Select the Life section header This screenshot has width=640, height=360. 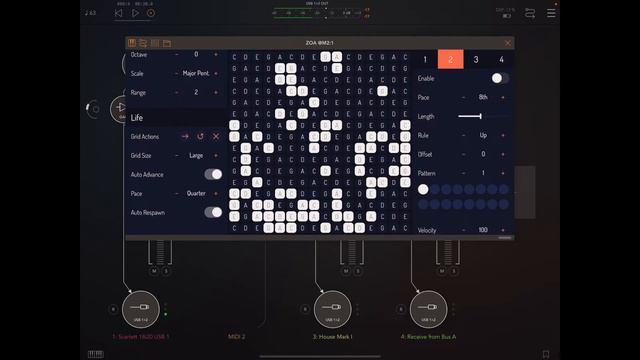pyautogui.click(x=176, y=118)
